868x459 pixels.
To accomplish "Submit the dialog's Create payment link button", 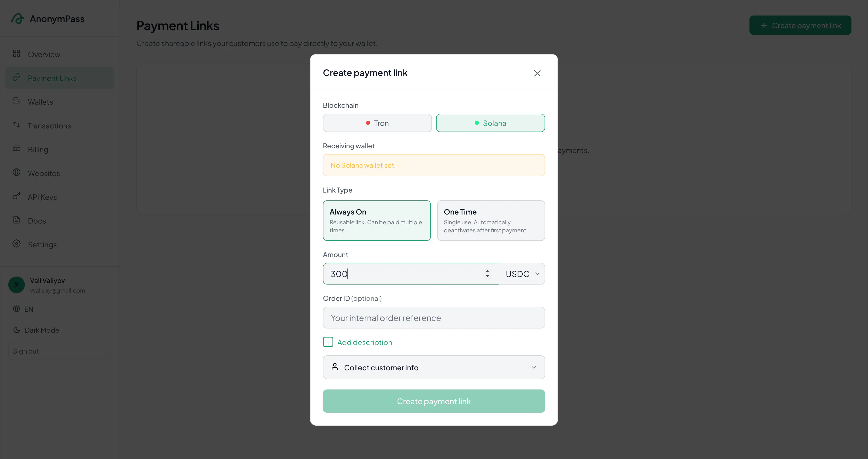I will click(434, 401).
